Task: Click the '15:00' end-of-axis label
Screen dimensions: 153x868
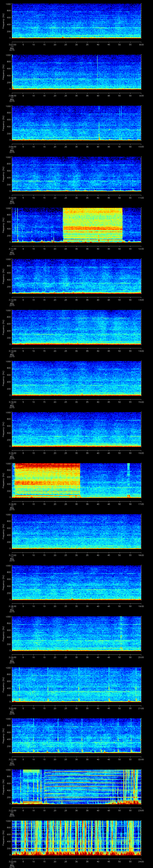Action: tap(141, 402)
